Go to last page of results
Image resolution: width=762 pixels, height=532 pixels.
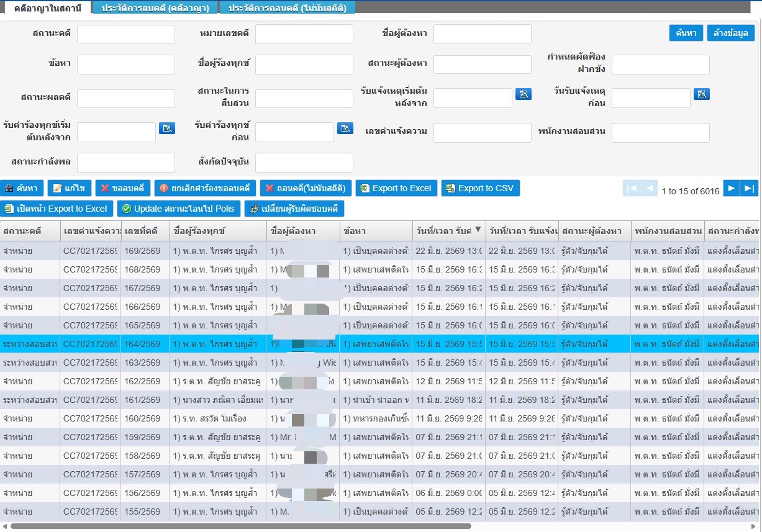750,188
